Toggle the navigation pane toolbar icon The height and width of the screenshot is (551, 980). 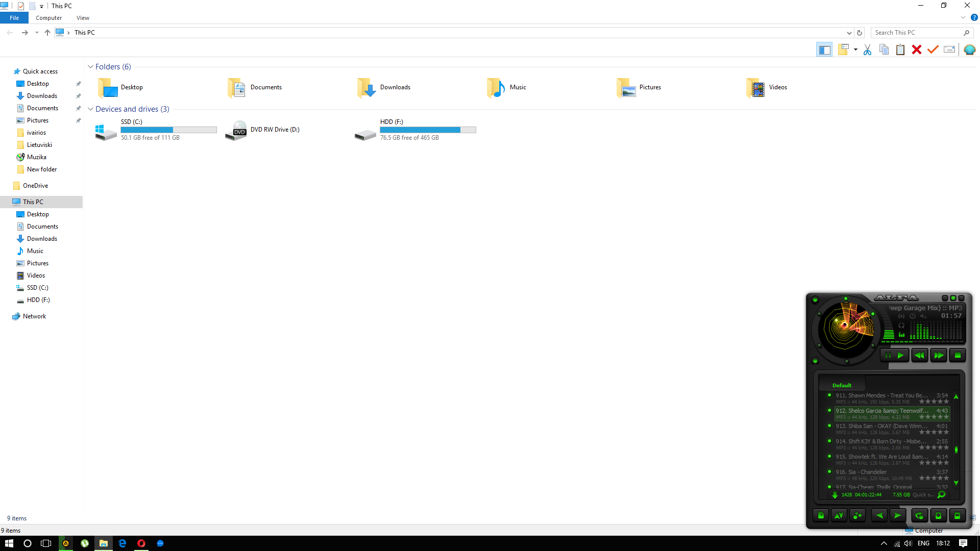824,49
